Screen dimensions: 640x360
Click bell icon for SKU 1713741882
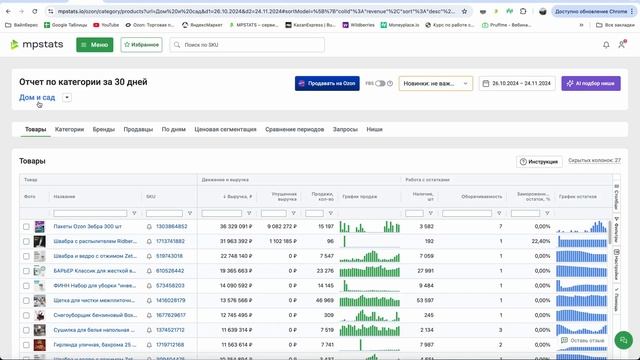pyautogui.click(x=149, y=241)
